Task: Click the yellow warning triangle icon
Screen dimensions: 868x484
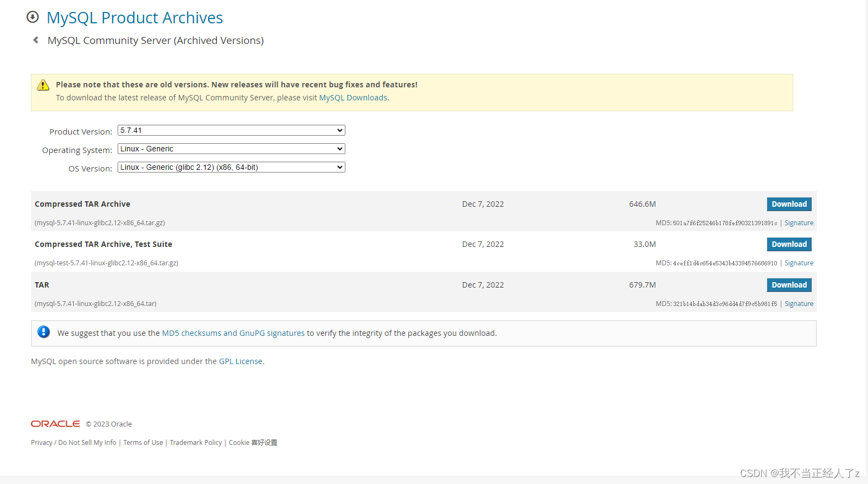Action: [x=43, y=85]
